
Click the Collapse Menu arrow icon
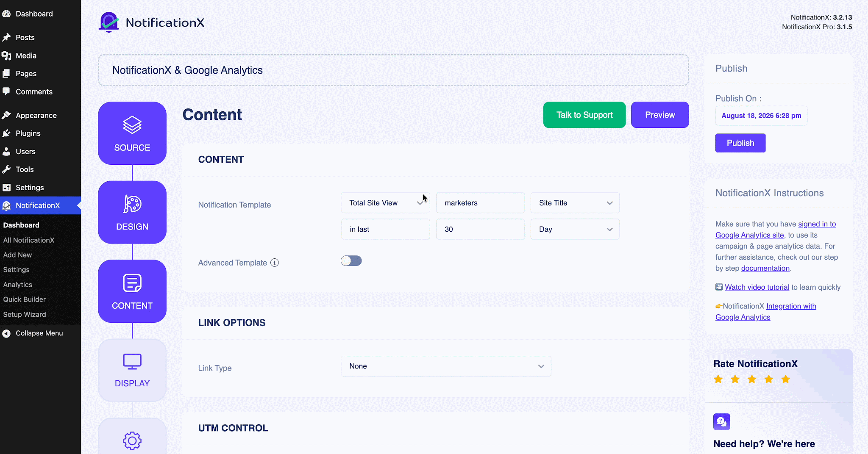pos(6,333)
